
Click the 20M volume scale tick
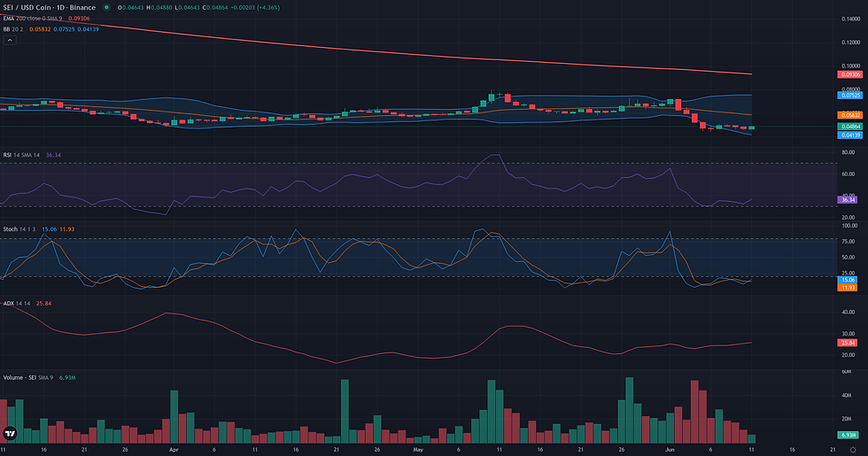847,419
